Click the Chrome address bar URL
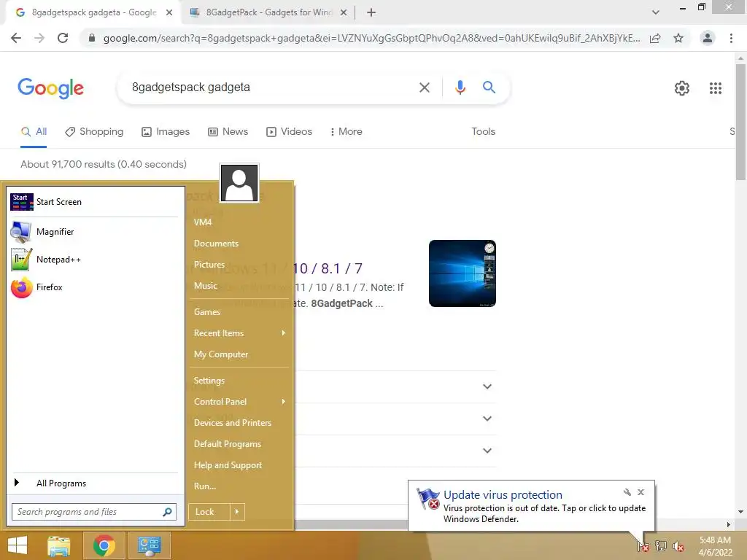The height and width of the screenshot is (560, 747). [x=371, y=38]
